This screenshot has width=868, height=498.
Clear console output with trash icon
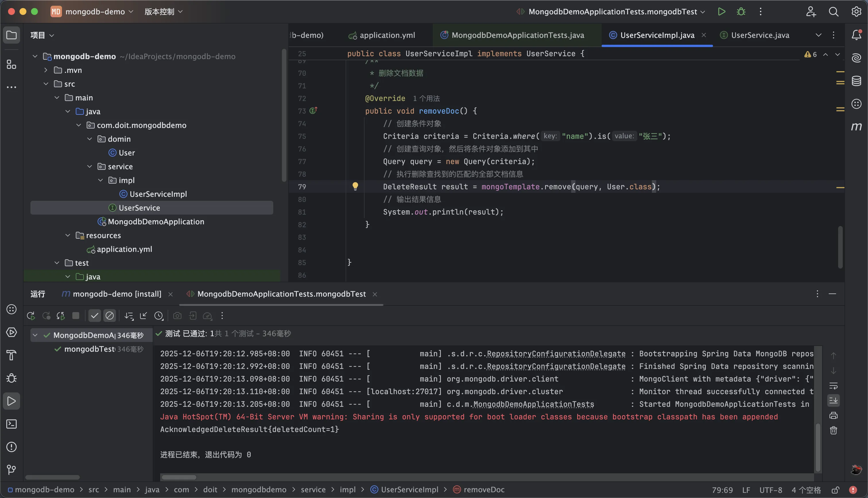pyautogui.click(x=834, y=430)
